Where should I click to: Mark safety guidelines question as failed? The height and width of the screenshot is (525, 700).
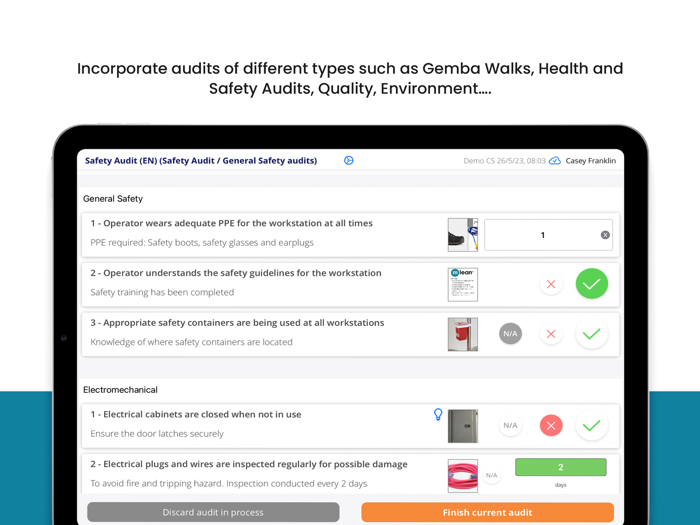(x=551, y=284)
